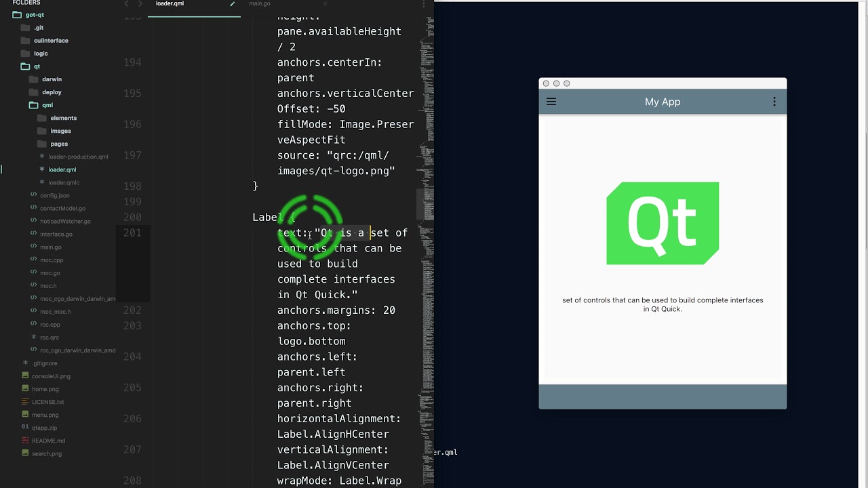
Task: Click line number 201 in the gutter
Action: (132, 232)
